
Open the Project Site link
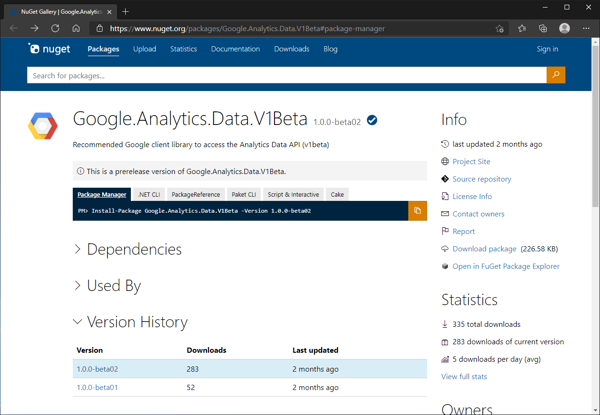click(x=471, y=161)
